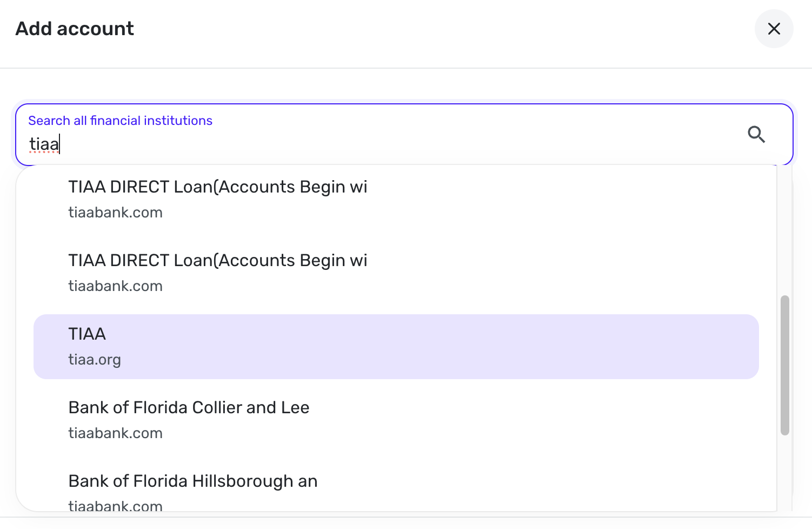The image size is (812, 529).
Task: Click the typed "tiaa" query text
Action: (44, 144)
